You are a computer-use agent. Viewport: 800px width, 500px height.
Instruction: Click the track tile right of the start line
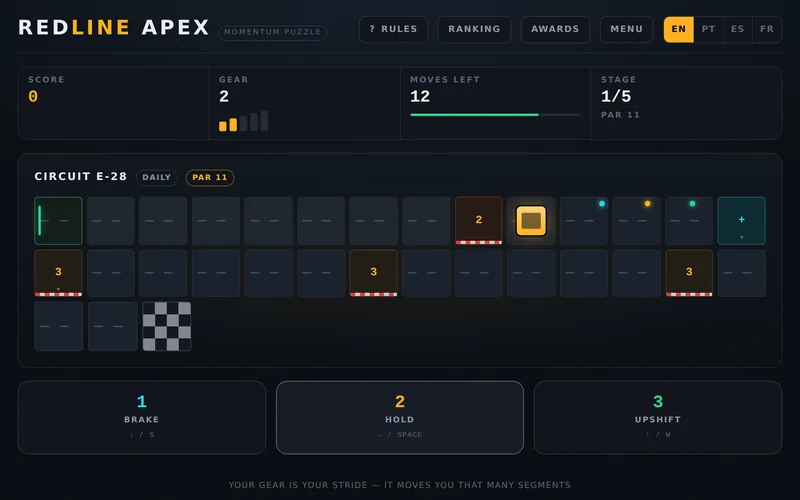[111, 220]
